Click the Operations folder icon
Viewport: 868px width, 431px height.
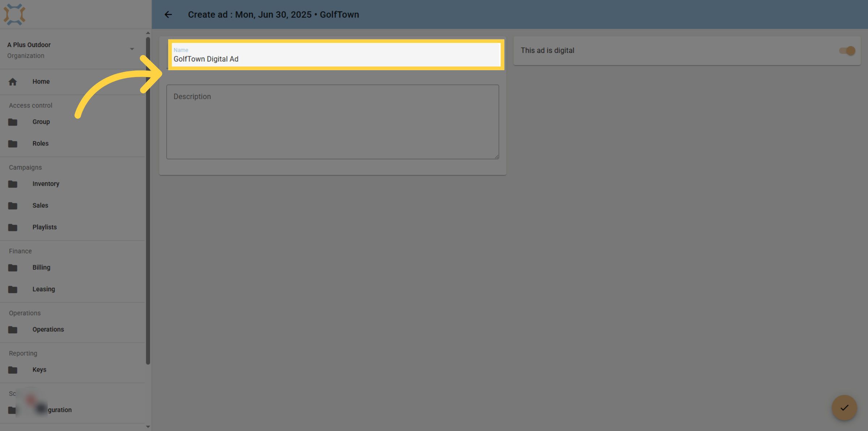coord(13,329)
